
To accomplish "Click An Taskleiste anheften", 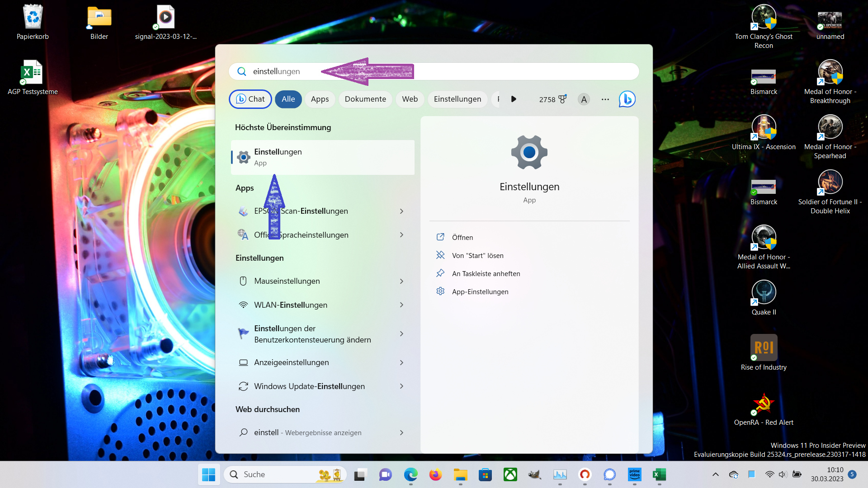I will [x=486, y=273].
